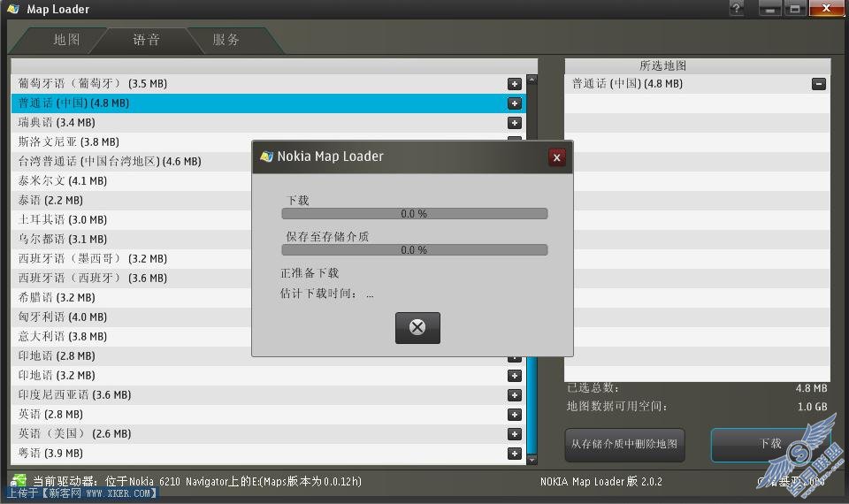Select 粤语 (3.9 MB) row

[268, 454]
